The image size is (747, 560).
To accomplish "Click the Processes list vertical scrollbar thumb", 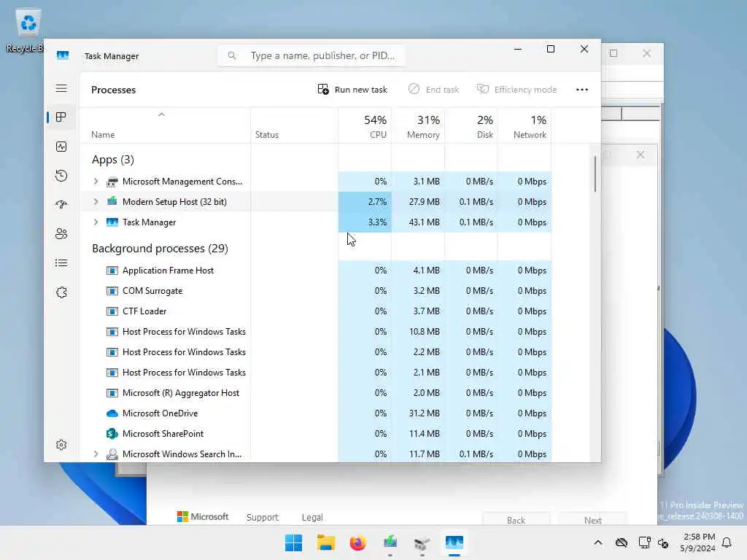I will [x=595, y=174].
